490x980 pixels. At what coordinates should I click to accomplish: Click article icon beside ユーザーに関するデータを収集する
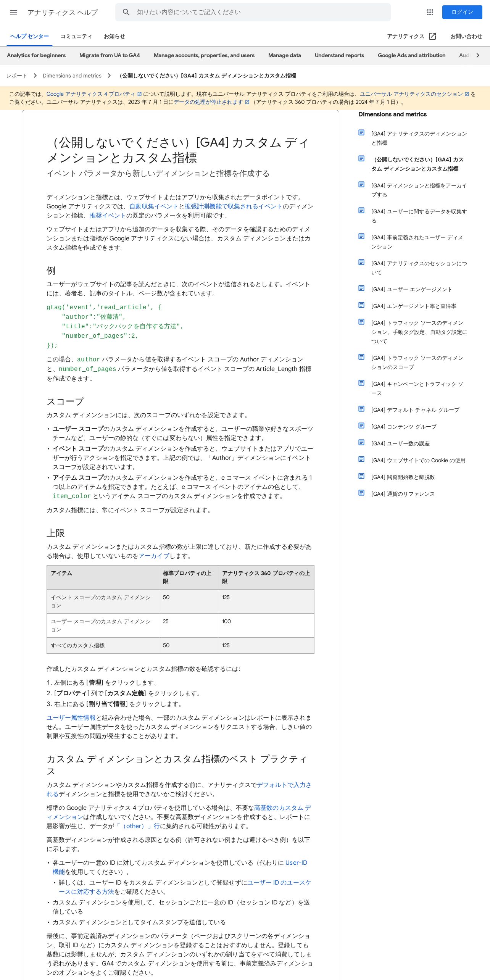[x=361, y=210]
